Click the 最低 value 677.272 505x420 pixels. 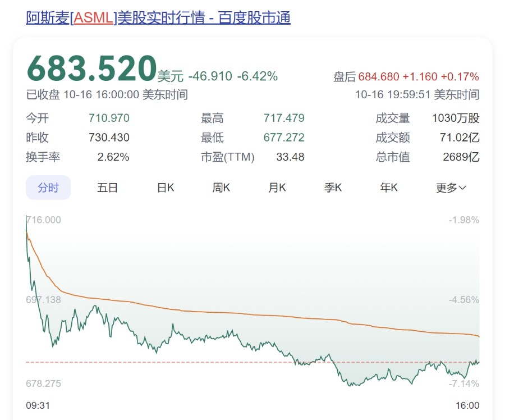tap(284, 138)
